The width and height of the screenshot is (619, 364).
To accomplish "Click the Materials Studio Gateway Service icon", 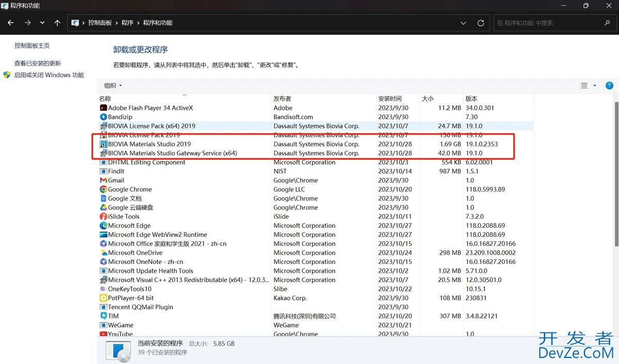I will [103, 153].
